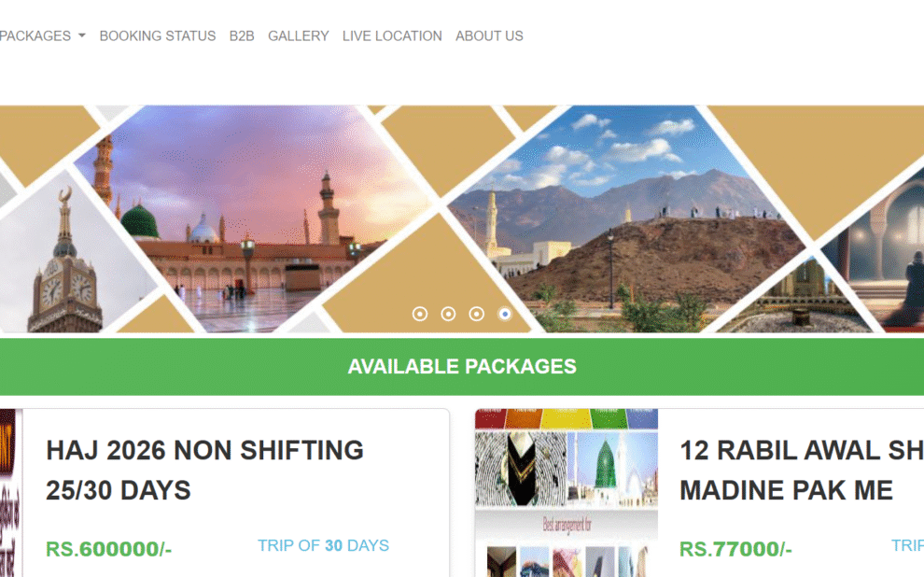Open the 12 Rabil Awal package title

tap(802, 471)
